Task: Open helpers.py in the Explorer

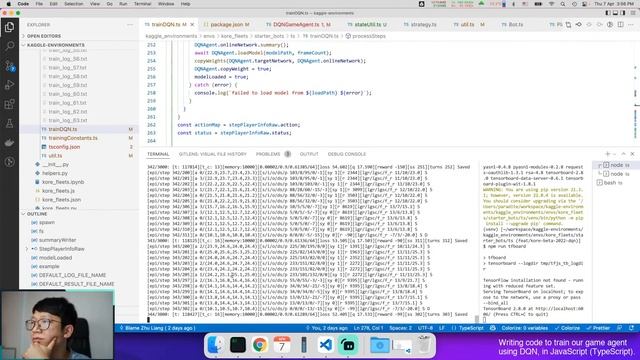Action: click(55, 173)
